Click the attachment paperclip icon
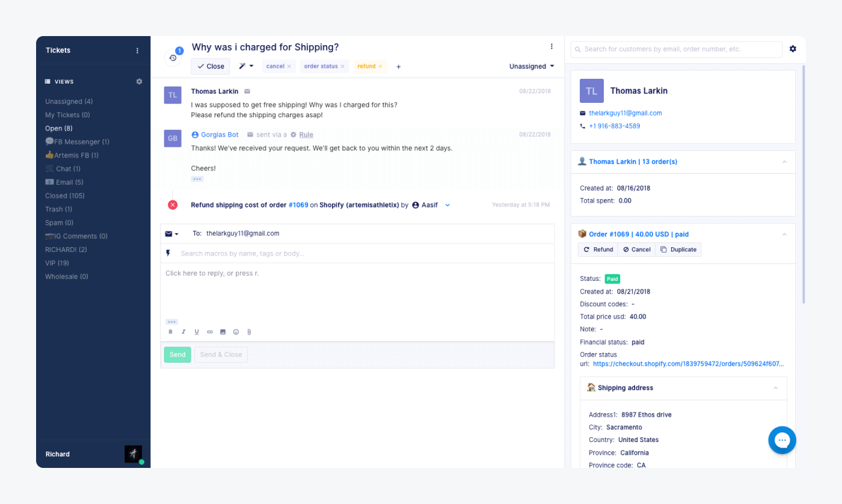The height and width of the screenshot is (504, 842). [x=249, y=331]
